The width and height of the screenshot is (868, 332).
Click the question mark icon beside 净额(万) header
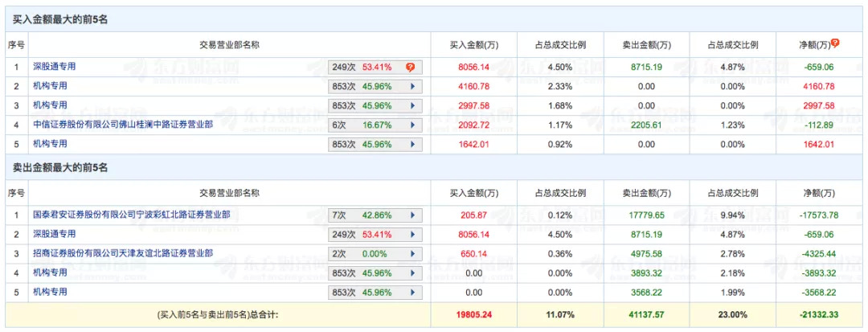835,43
